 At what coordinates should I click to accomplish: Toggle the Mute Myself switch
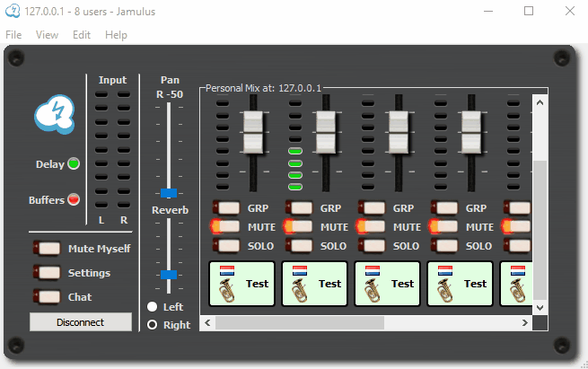click(x=47, y=249)
